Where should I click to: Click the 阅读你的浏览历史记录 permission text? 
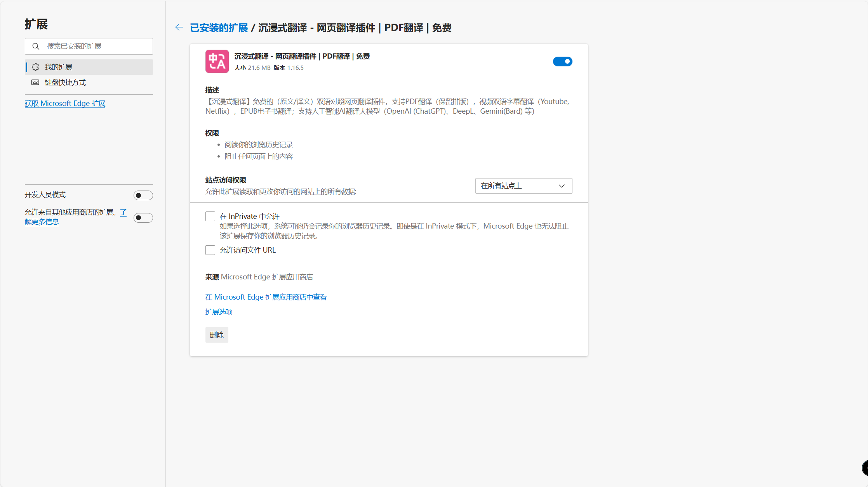click(259, 145)
